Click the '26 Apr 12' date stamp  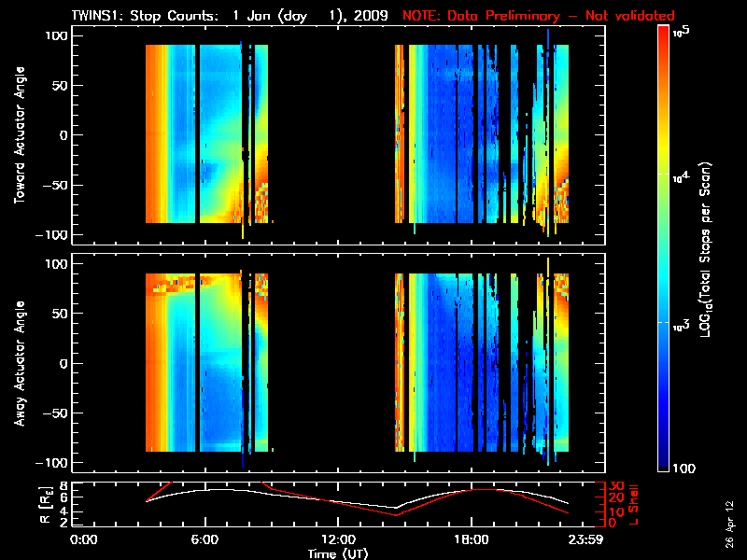731,523
